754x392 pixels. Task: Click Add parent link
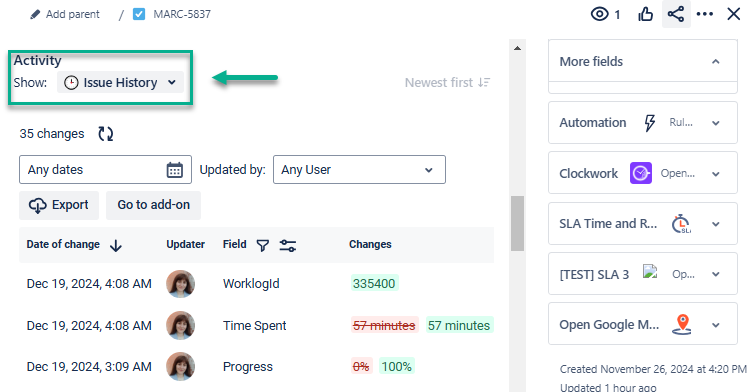[x=64, y=14]
